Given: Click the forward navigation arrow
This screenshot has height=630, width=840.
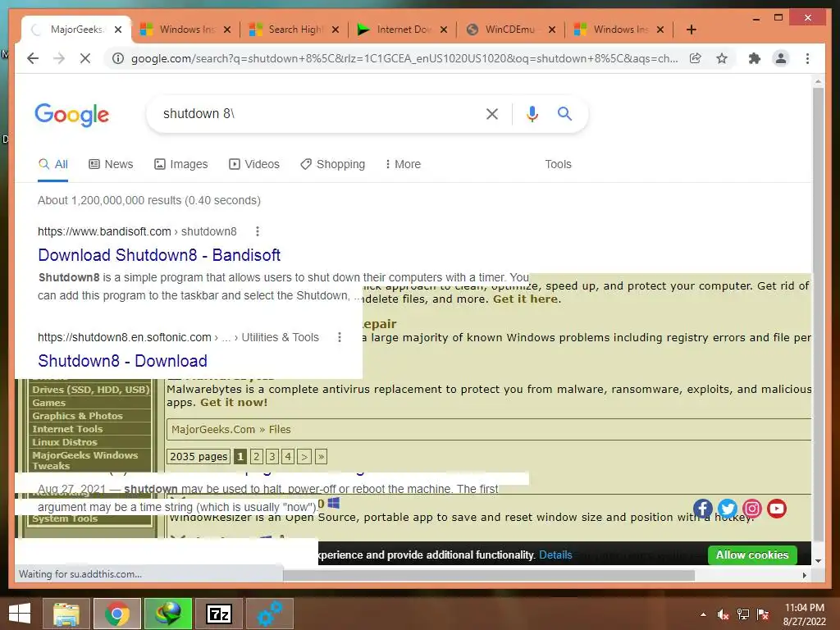Looking at the screenshot, I should click(59, 58).
